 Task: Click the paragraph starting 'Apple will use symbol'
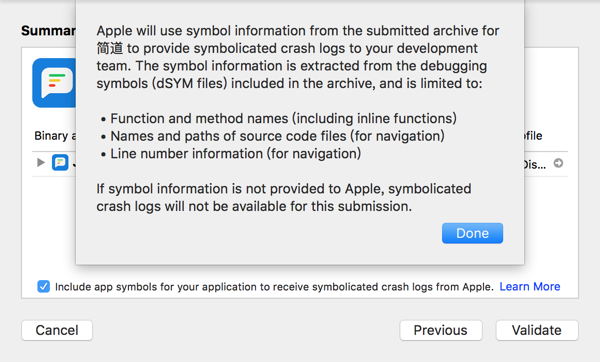(x=298, y=57)
